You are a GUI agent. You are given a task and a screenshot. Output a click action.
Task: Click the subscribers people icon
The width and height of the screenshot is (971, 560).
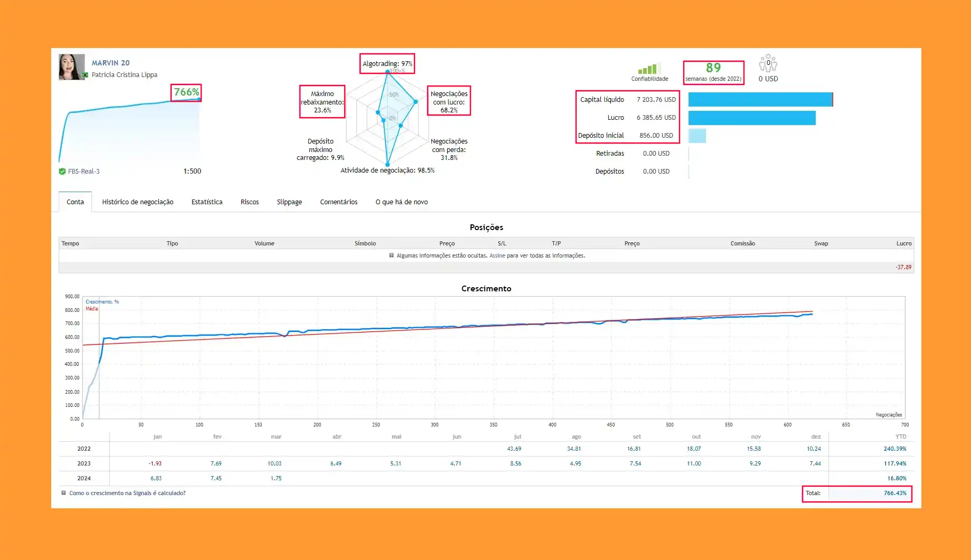tap(768, 63)
